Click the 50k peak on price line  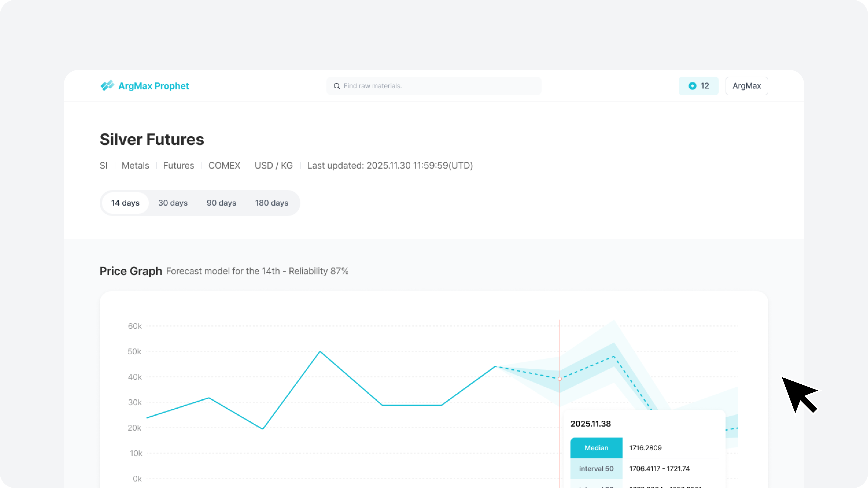(x=320, y=352)
